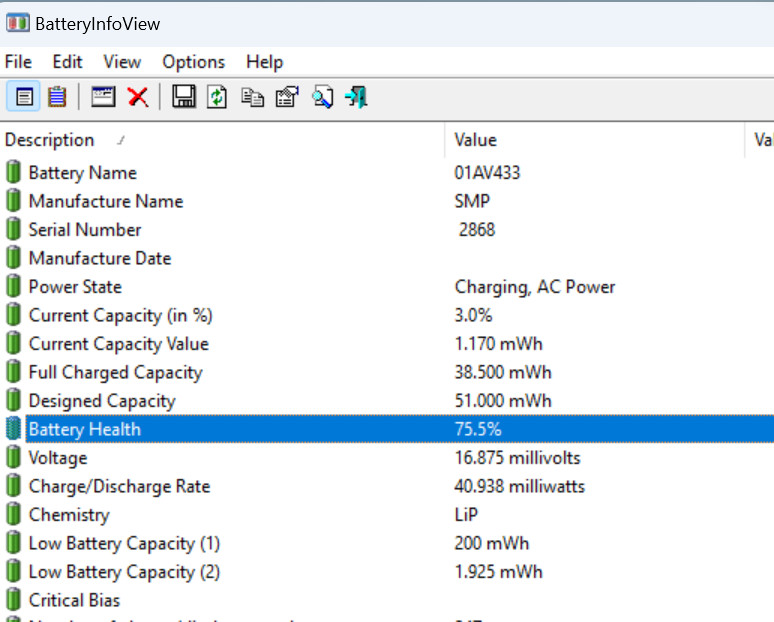Click the Copy Selected Items icon

coord(252,97)
